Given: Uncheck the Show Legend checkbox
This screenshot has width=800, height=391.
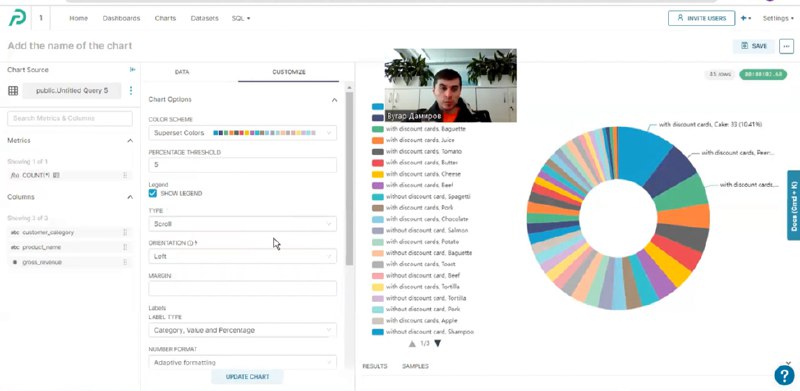Looking at the screenshot, I should click(153, 193).
